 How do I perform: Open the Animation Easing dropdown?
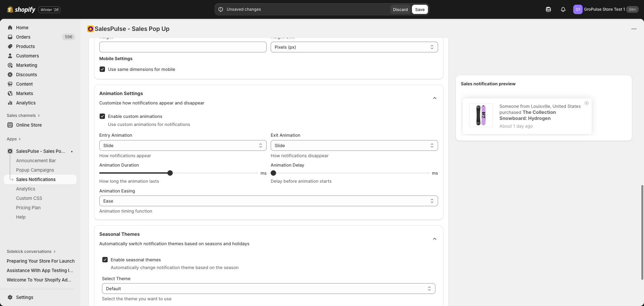pos(268,201)
